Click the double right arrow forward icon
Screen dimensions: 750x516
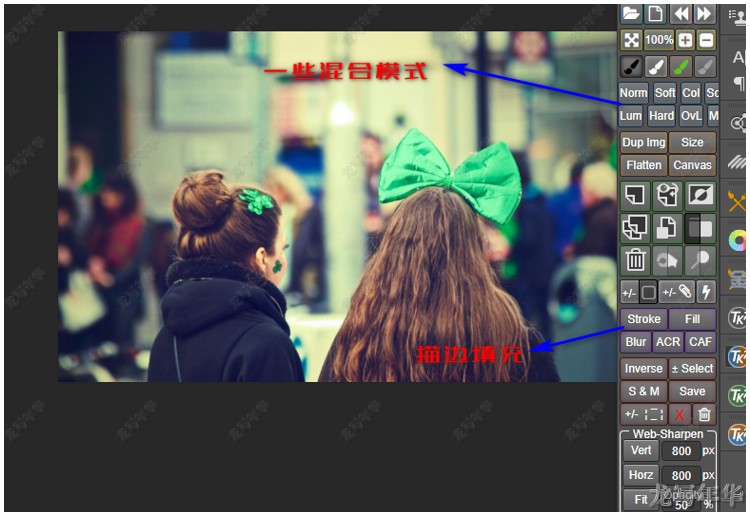click(x=705, y=13)
